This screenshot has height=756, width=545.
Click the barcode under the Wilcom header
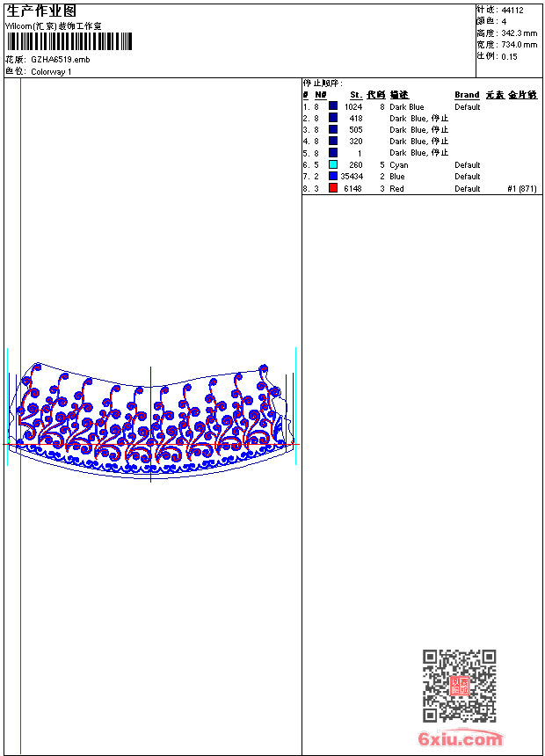click(69, 41)
